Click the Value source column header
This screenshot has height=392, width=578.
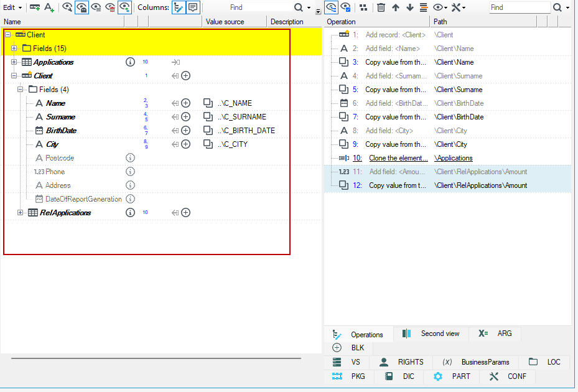(x=234, y=22)
